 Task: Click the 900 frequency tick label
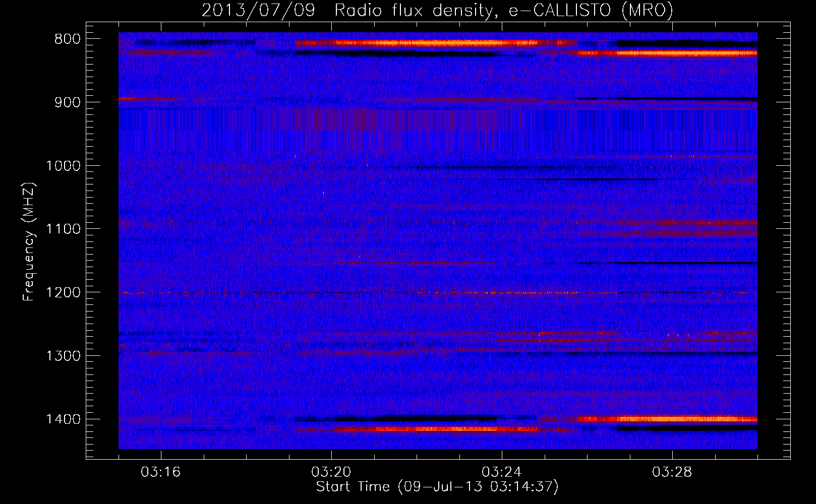point(68,102)
